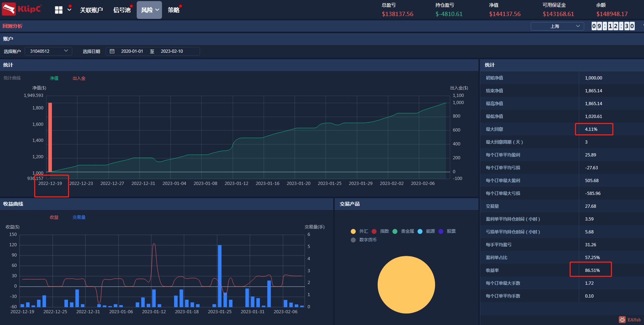Toggle the 出入金 series legend
Image resolution: width=644 pixels, height=325 pixels.
click(79, 78)
